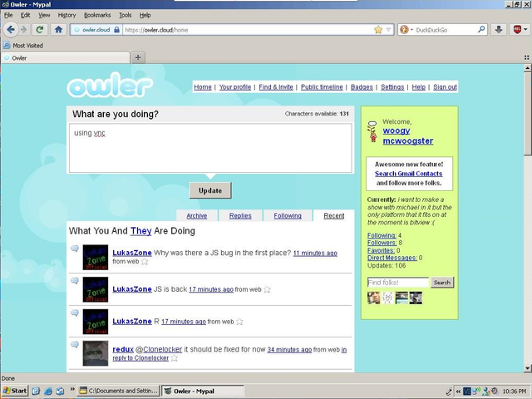Star the LukasZone 'R' post
Image resolution: width=532 pixels, height=399 pixels.
pos(239,322)
